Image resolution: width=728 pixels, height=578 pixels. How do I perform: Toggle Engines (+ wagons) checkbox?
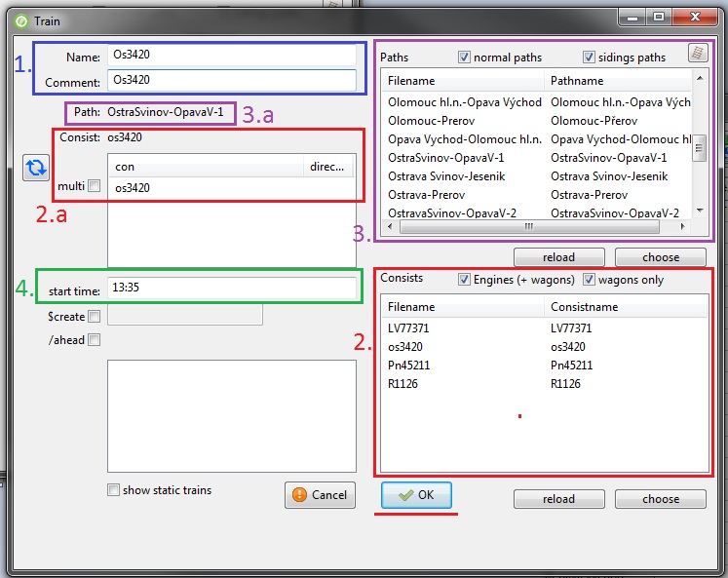(x=465, y=280)
